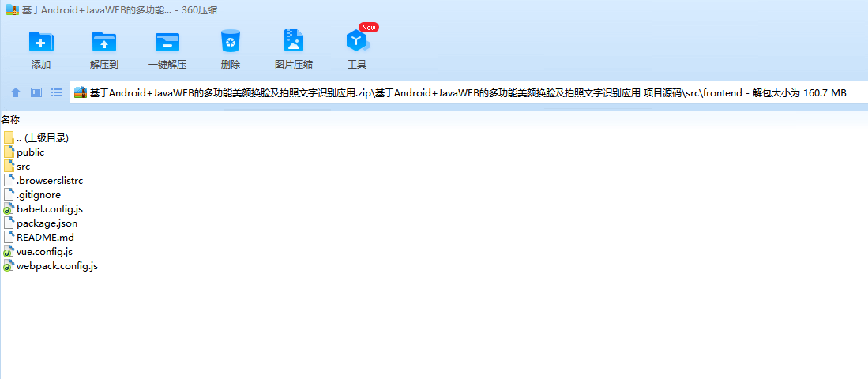
Task: Click the New badge on 工具
Action: click(369, 27)
